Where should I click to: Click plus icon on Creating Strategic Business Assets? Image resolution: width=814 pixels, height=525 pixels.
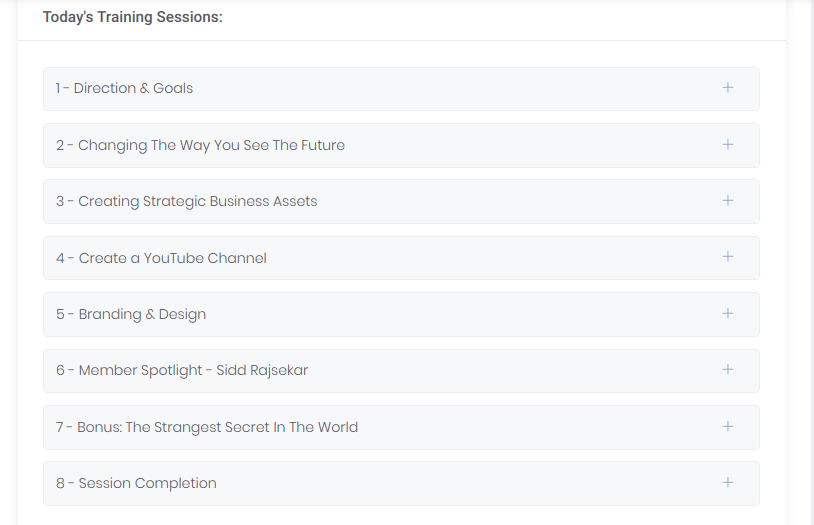click(x=728, y=200)
